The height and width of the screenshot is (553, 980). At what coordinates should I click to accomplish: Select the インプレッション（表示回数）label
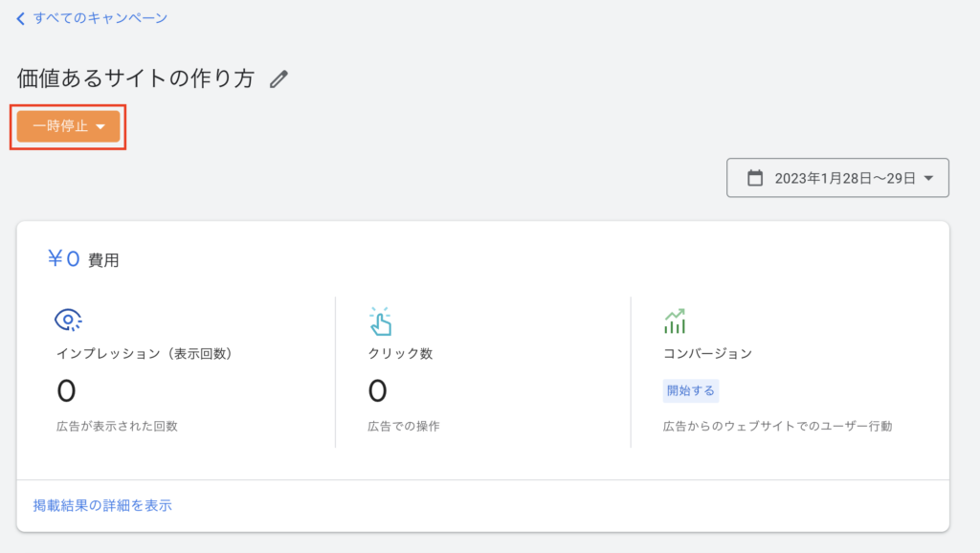pyautogui.click(x=146, y=354)
